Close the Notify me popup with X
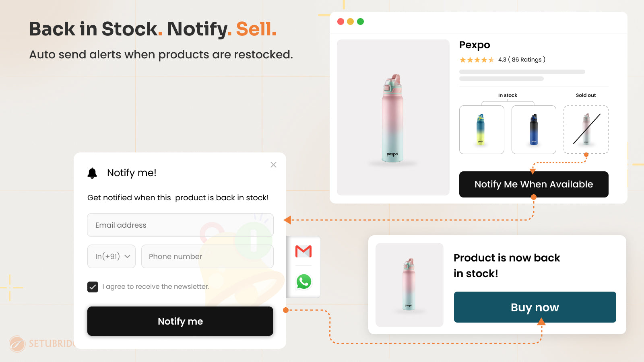Viewport: 644px width, 362px height. [273, 165]
